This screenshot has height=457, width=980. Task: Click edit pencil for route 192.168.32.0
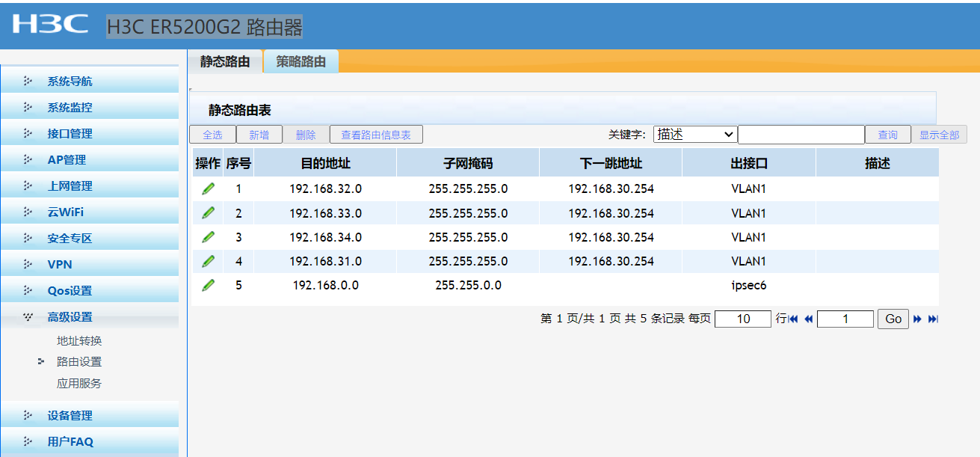tap(208, 188)
